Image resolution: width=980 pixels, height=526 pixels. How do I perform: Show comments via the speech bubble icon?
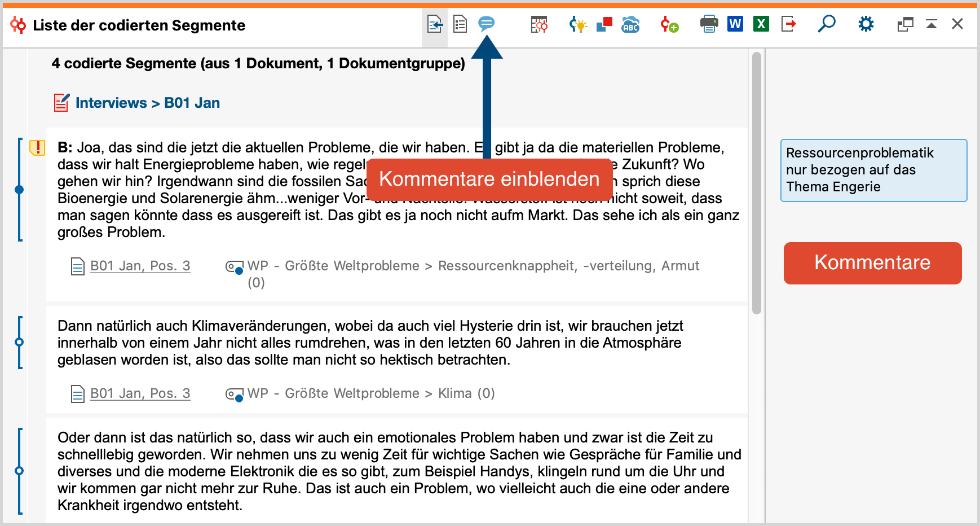click(x=486, y=24)
